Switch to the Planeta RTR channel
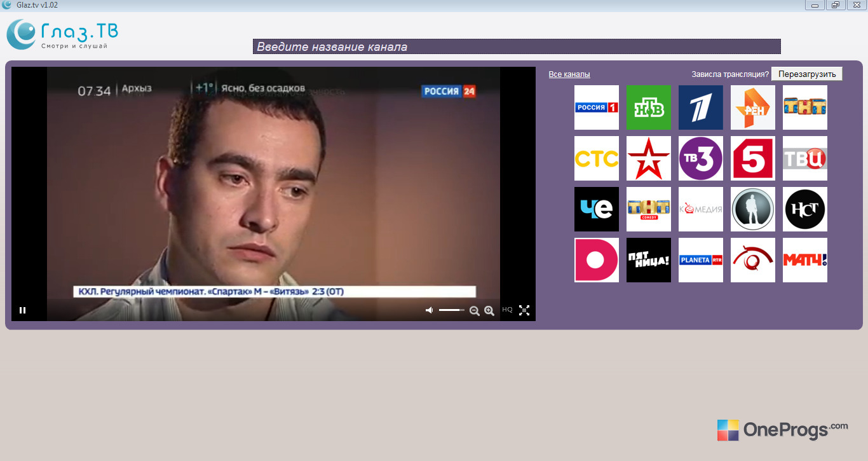Screen dimensions: 868x461 click(x=700, y=260)
